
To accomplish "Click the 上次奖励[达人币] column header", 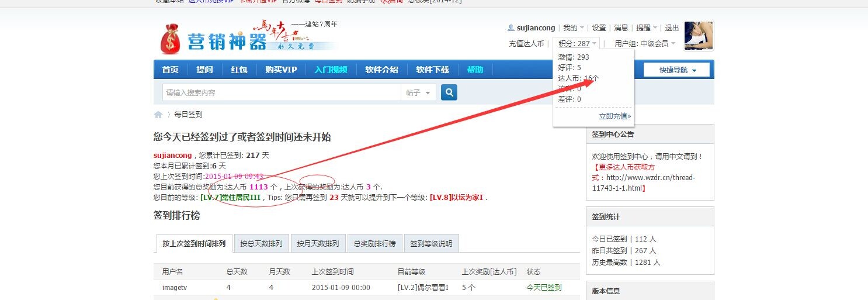I will (x=489, y=272).
